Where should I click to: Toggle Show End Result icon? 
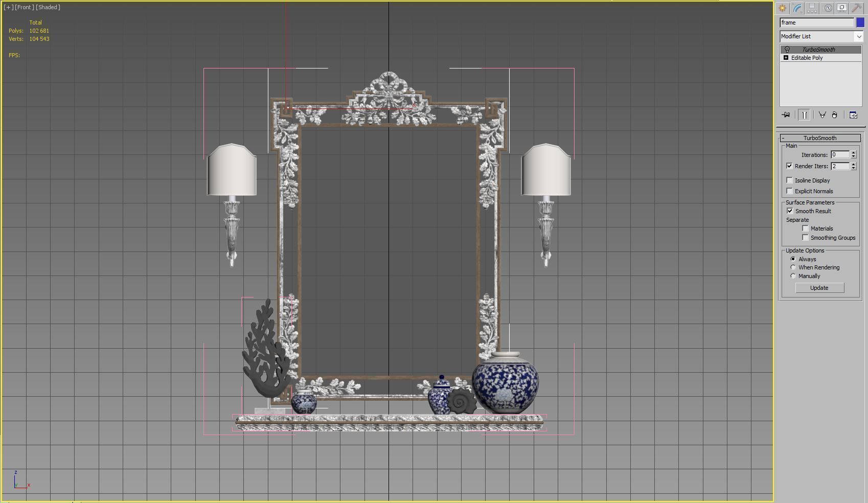[804, 115]
